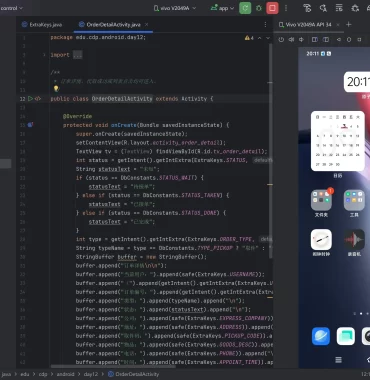
Task: Start debugging with the bug icon
Action: [x=259, y=8]
